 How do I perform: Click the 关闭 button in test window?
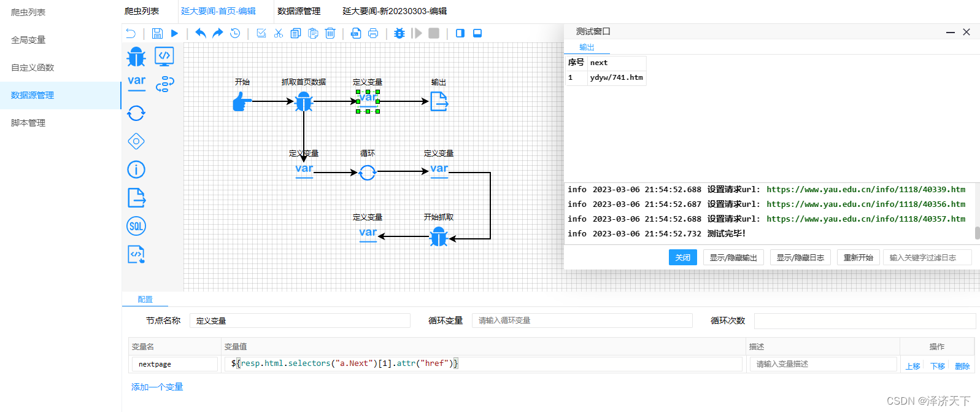(683, 257)
